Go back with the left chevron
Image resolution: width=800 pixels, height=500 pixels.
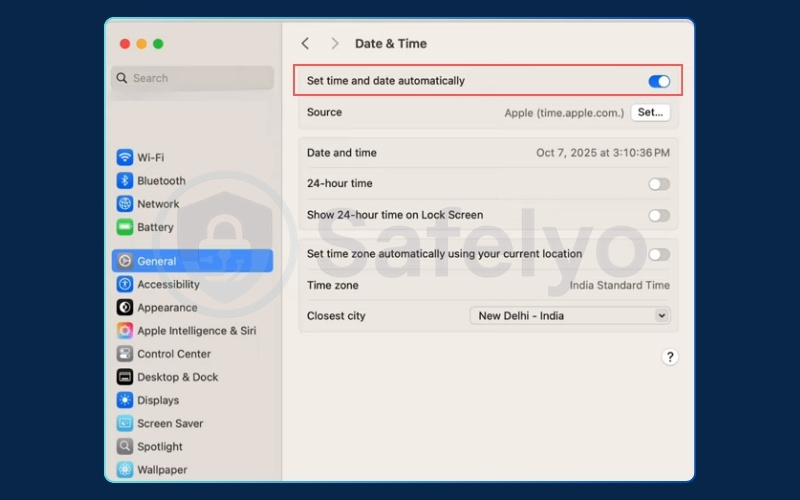pos(305,43)
